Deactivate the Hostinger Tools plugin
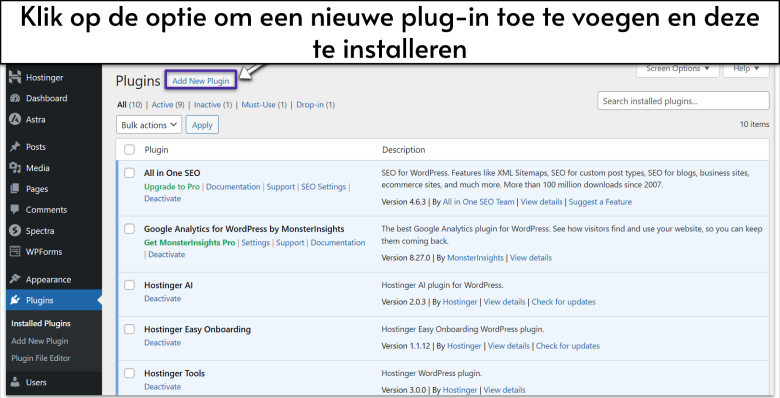This screenshot has height=398, width=780. tap(163, 387)
